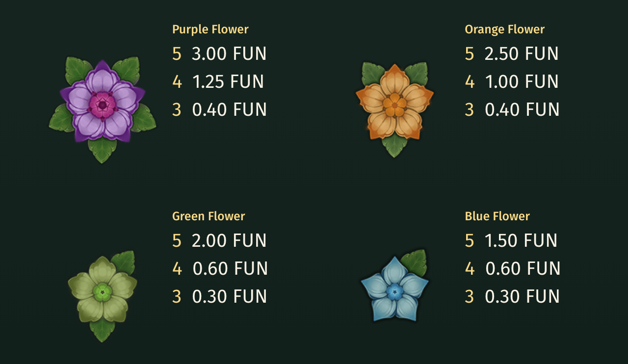Click Blue Flower's 0.60 FUN payout
Image resolution: width=628 pixels, height=364 pixels.
pyautogui.click(x=523, y=268)
